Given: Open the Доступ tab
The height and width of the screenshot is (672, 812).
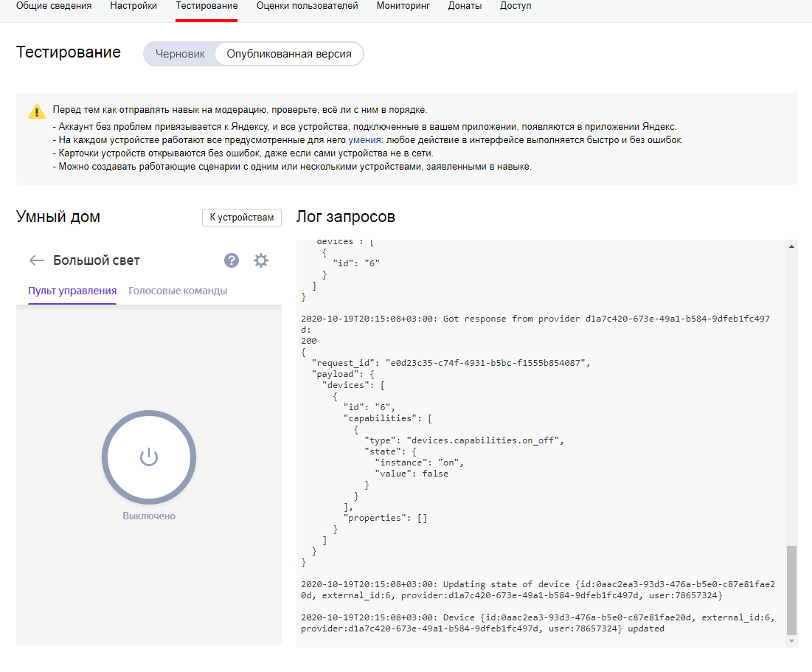Looking at the screenshot, I should pyautogui.click(x=516, y=6).
